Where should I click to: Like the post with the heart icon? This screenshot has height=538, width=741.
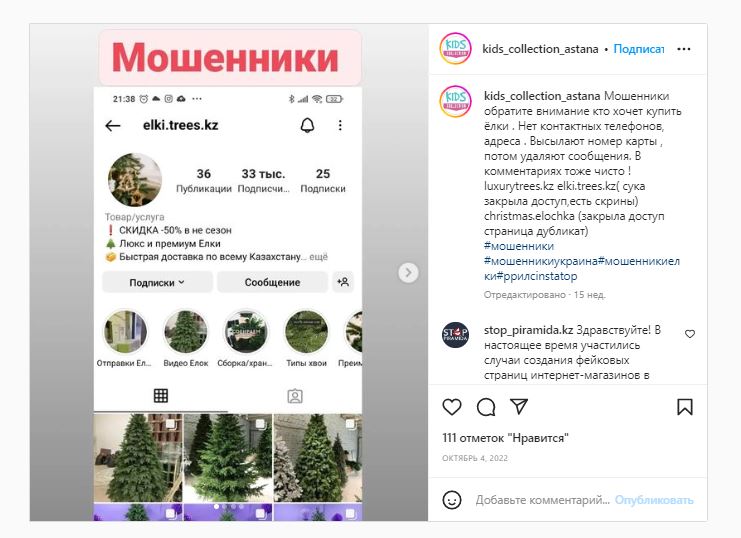click(452, 407)
